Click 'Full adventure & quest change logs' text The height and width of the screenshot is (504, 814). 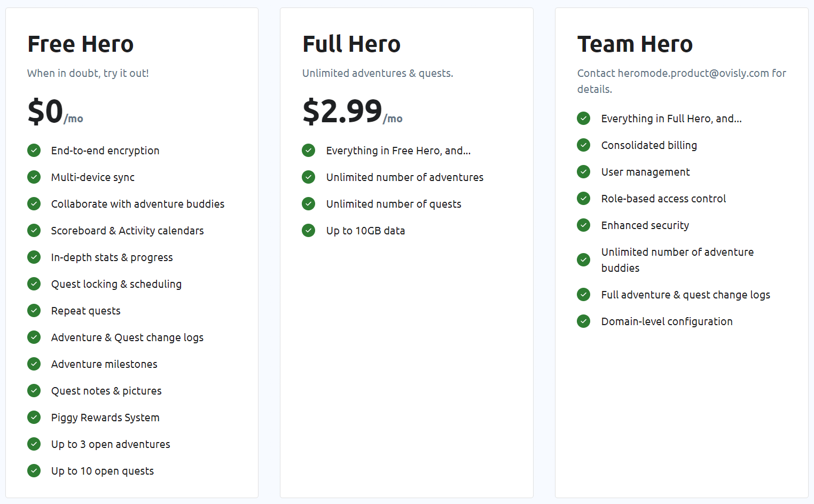(686, 295)
